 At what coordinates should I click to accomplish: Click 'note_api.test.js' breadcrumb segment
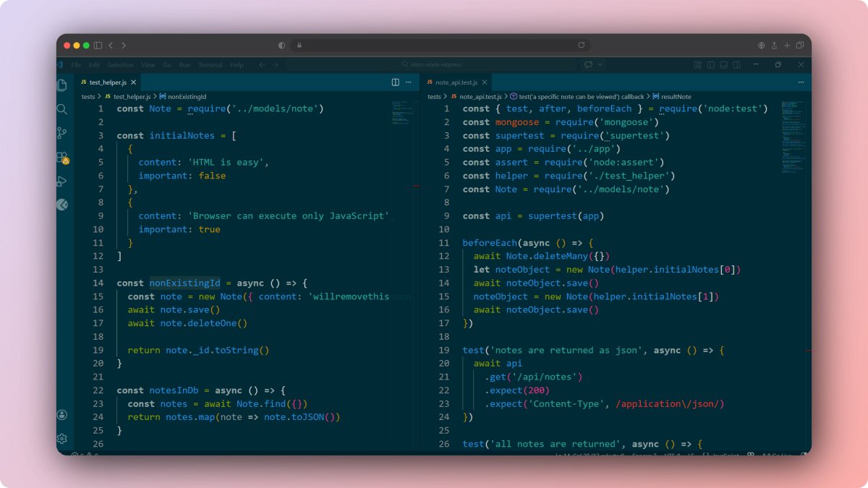(x=480, y=96)
